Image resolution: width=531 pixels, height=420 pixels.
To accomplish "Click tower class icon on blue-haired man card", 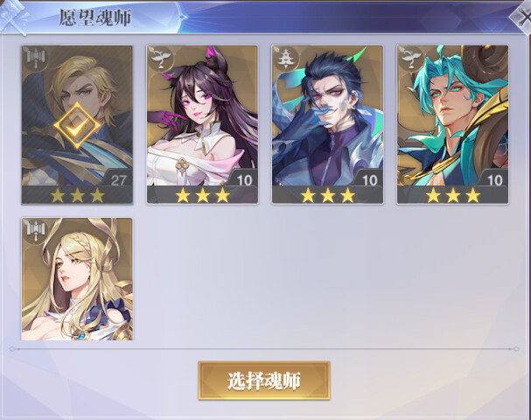I will tap(286, 59).
